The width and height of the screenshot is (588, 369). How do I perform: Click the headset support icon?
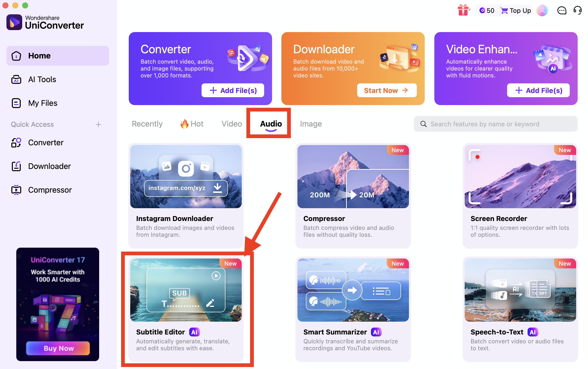(577, 11)
